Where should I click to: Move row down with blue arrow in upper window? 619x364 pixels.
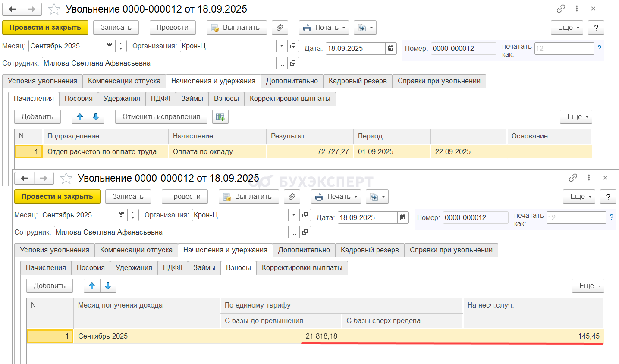(96, 117)
